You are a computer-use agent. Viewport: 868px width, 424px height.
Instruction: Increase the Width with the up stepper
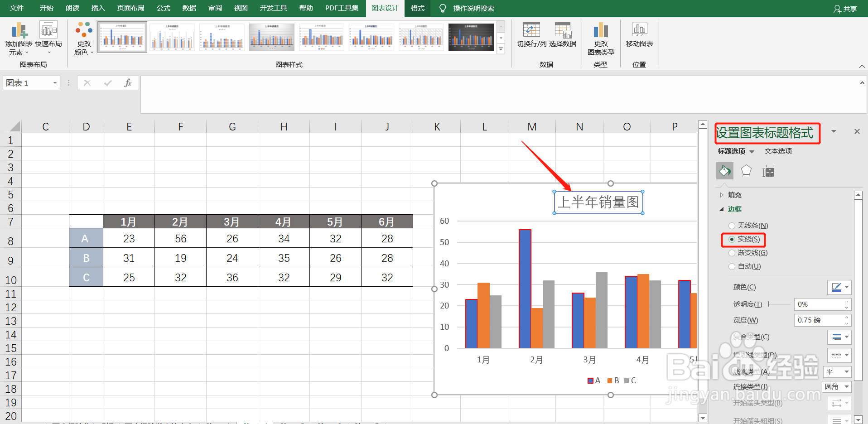point(847,318)
